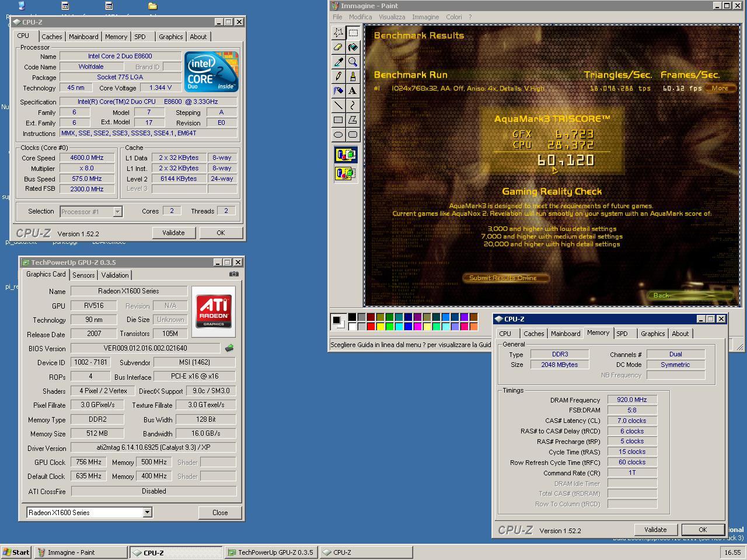Select the Free-Form Select tool in Paint
The width and height of the screenshot is (747, 560).
338,33
